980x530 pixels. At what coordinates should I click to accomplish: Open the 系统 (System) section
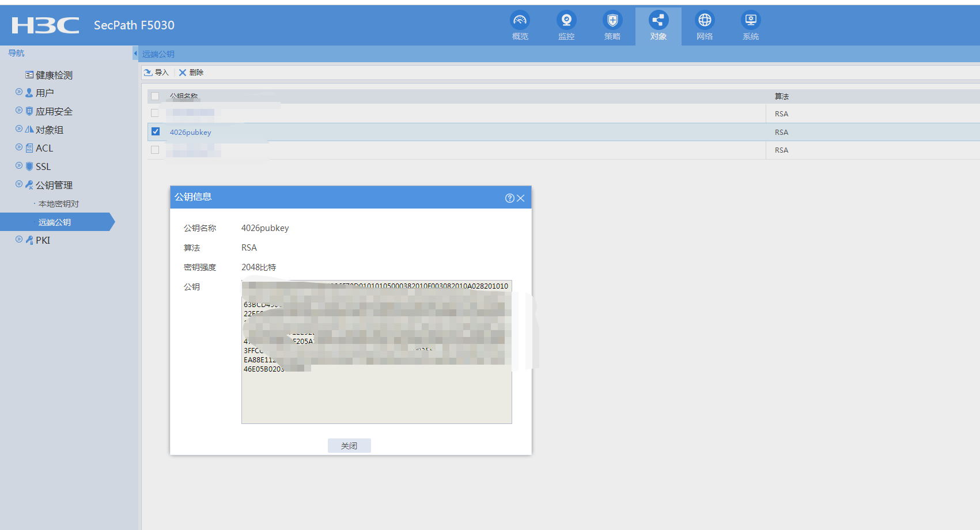pyautogui.click(x=750, y=25)
